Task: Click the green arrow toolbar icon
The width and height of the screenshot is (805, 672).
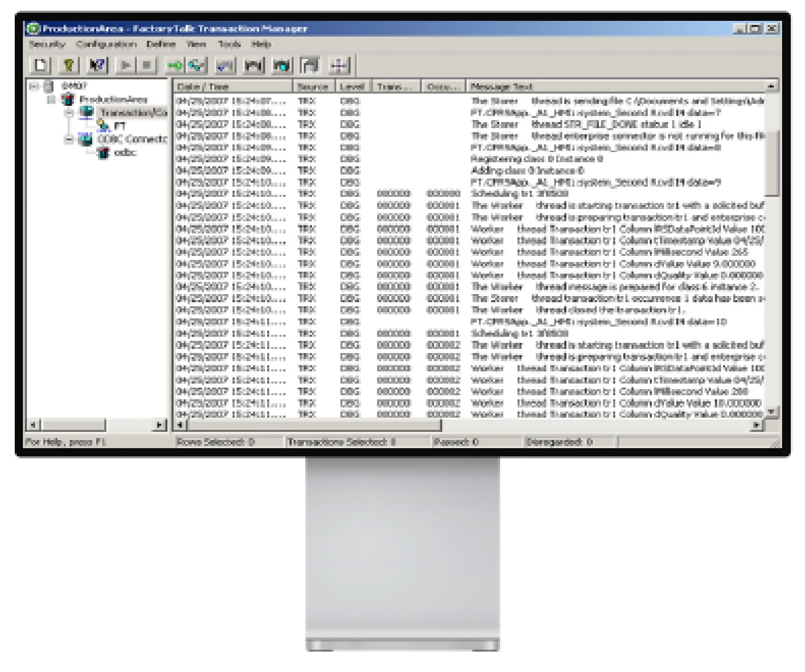Action: pos(176,66)
